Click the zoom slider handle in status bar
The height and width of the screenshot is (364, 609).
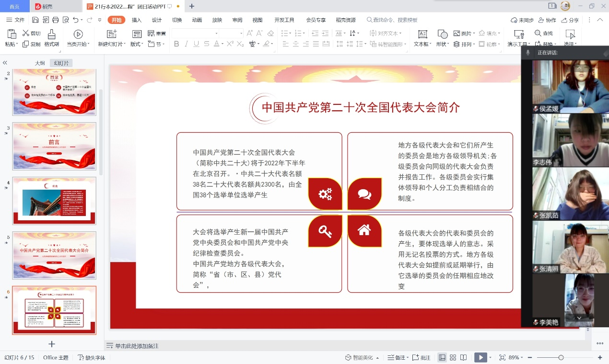click(x=561, y=357)
